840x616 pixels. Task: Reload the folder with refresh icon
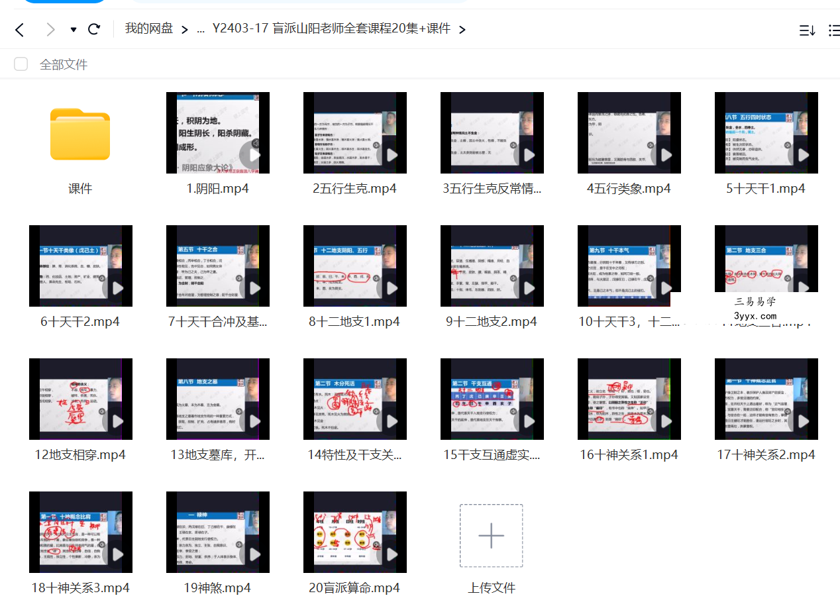click(94, 29)
